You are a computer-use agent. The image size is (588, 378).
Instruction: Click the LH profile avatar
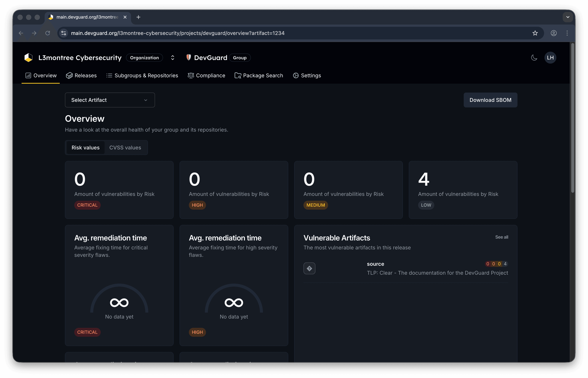point(550,57)
